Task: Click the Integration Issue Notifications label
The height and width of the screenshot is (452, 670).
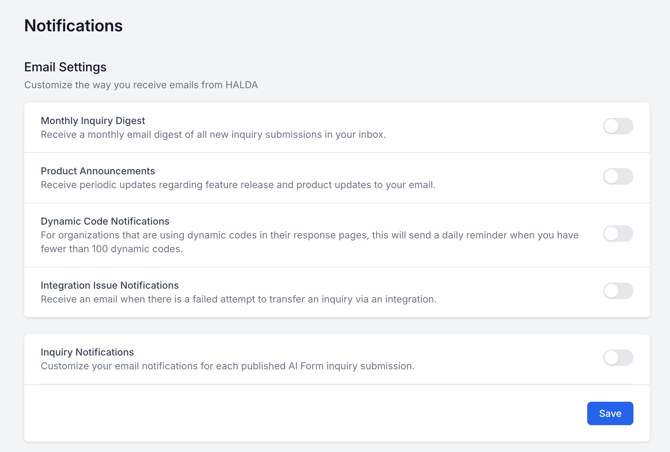Action: click(x=110, y=285)
